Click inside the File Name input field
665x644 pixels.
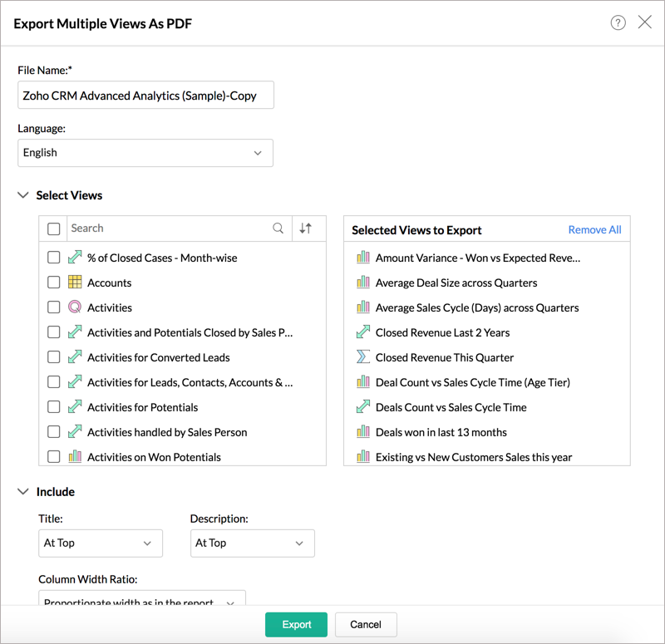(145, 95)
